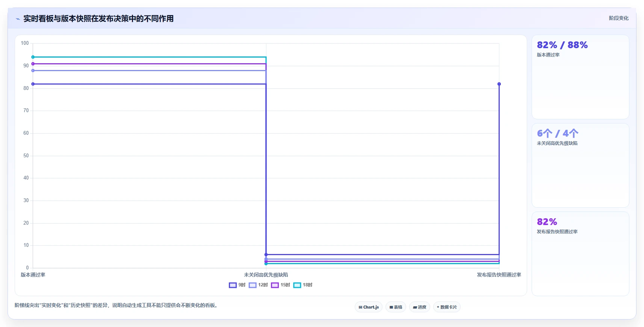Image resolution: width=644 pixels, height=327 pixels.
Task: Click the 50 y-axis tick label
Action: click(26, 155)
